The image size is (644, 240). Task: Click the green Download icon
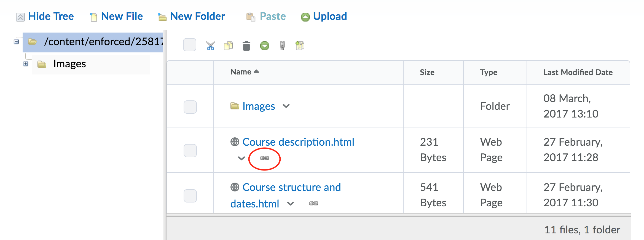click(264, 46)
